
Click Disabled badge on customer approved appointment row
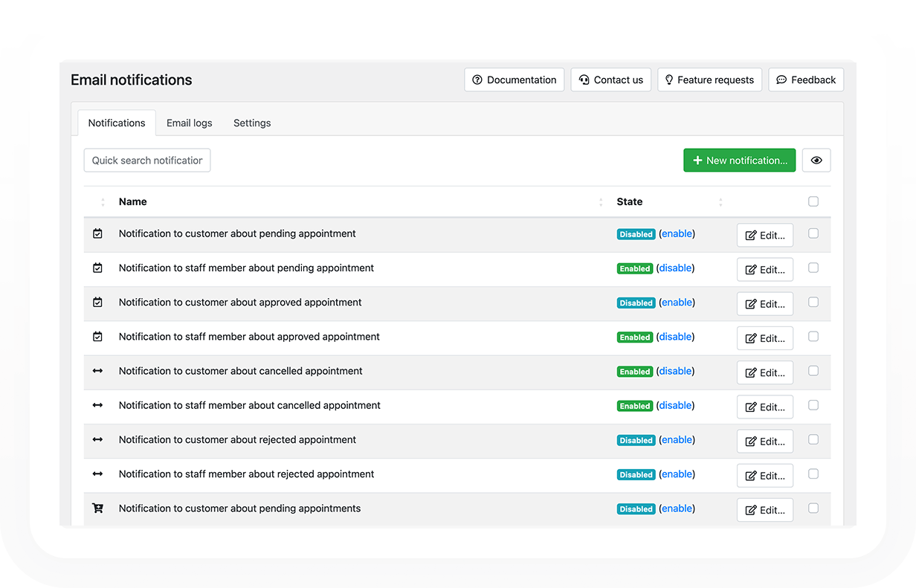(636, 303)
